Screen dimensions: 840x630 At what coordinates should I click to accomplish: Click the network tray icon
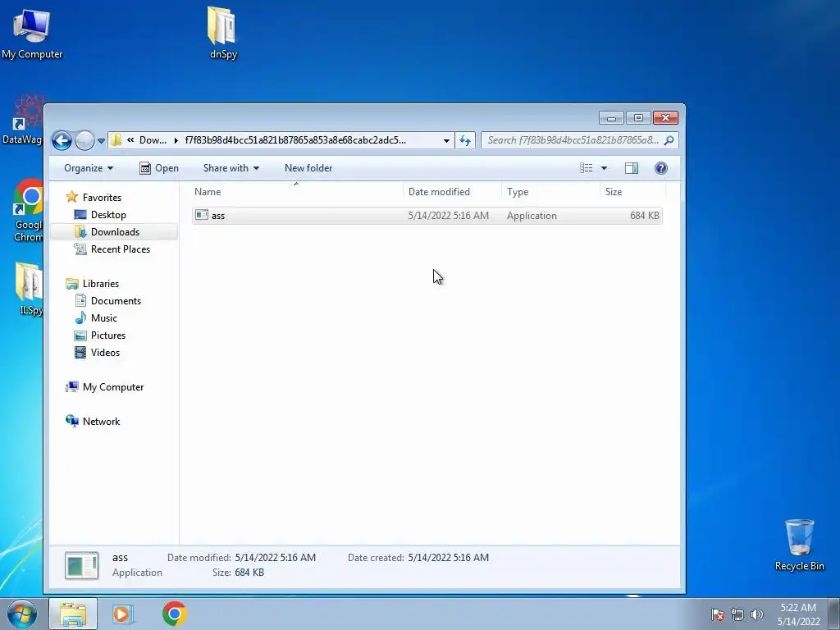click(737, 614)
